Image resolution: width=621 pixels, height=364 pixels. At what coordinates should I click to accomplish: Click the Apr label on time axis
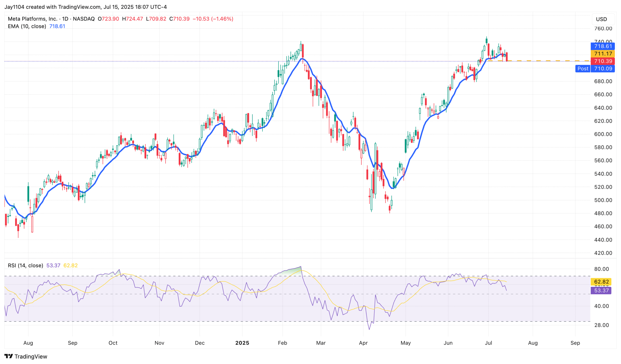[x=363, y=343]
